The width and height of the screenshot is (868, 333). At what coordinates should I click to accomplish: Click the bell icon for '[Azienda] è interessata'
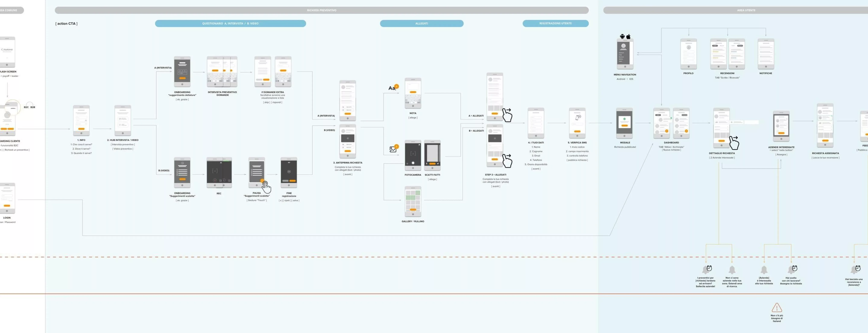click(x=764, y=270)
